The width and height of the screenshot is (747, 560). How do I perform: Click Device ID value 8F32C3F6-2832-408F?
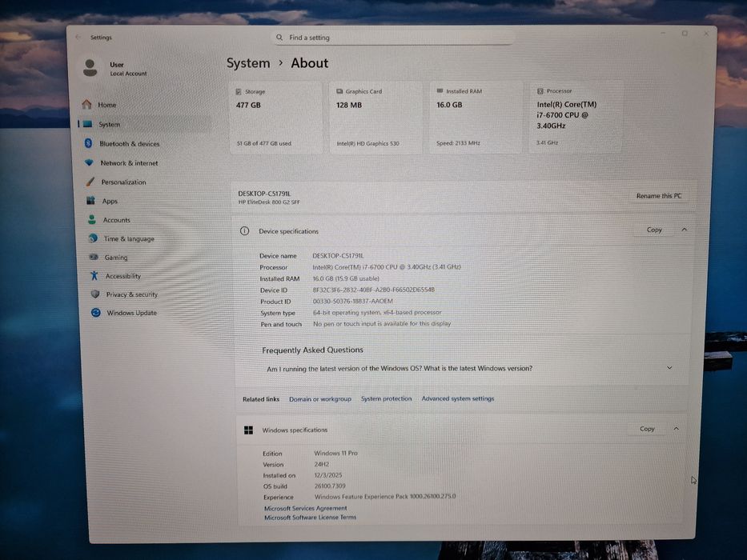point(373,290)
